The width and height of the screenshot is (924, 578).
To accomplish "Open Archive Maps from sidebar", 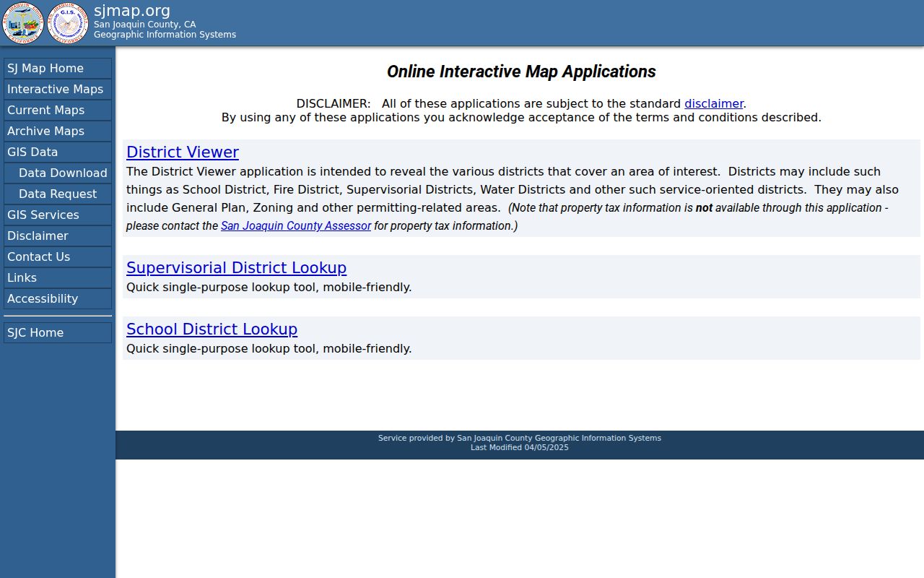I will coord(58,131).
